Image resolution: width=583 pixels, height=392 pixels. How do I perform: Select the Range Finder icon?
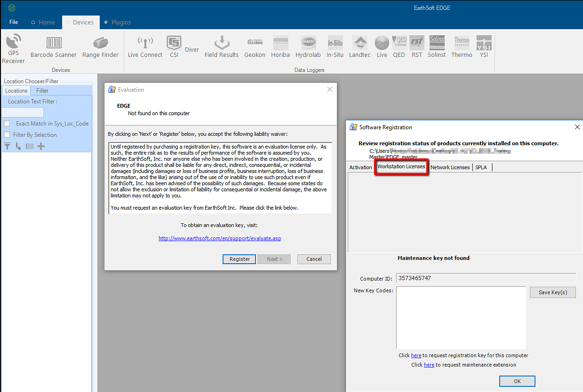click(x=100, y=43)
